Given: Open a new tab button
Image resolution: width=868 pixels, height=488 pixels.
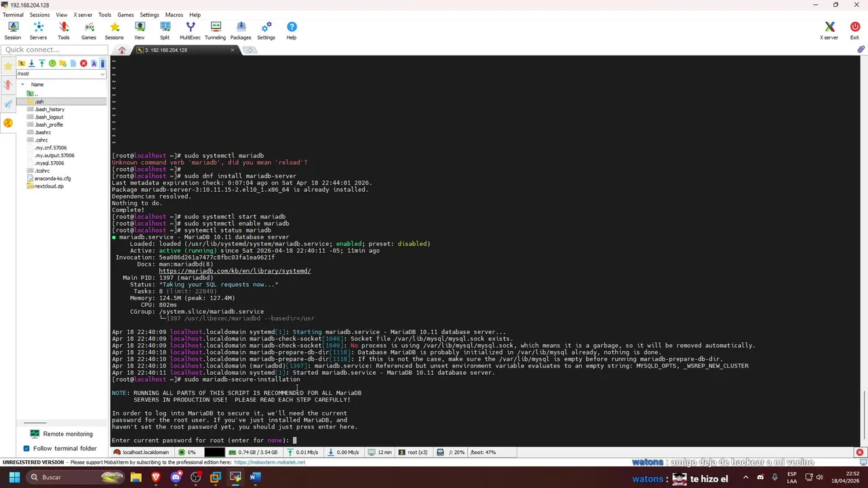Looking at the screenshot, I should click(250, 50).
